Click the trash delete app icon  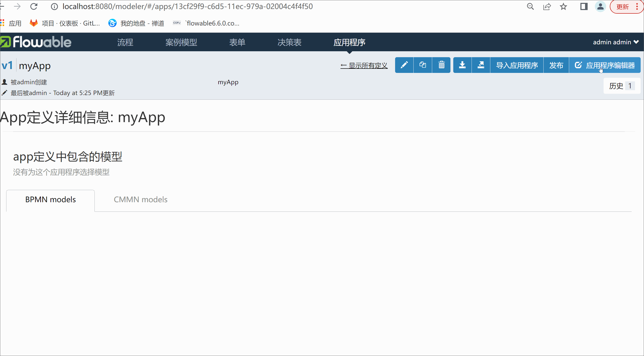[x=441, y=65]
